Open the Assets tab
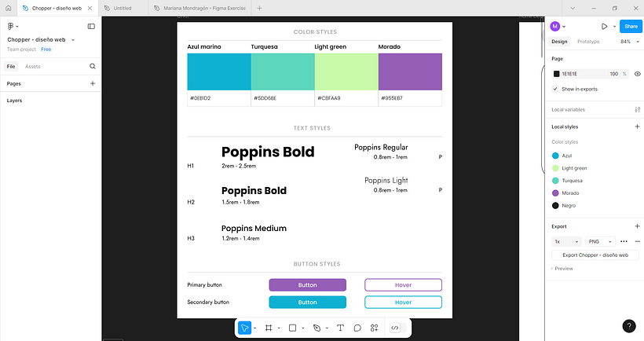Viewport: 644px width, 341px height. (x=32, y=67)
